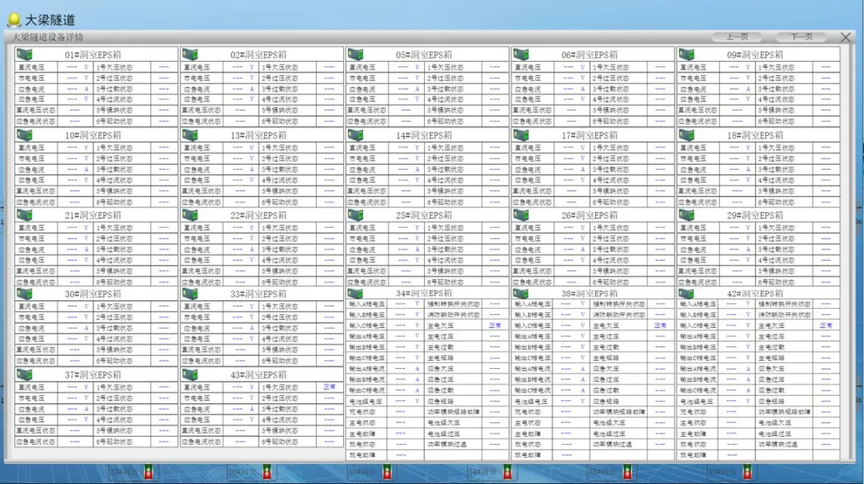Go to next page with 下一页 button
This screenshot has width=864, height=484.
pos(801,37)
